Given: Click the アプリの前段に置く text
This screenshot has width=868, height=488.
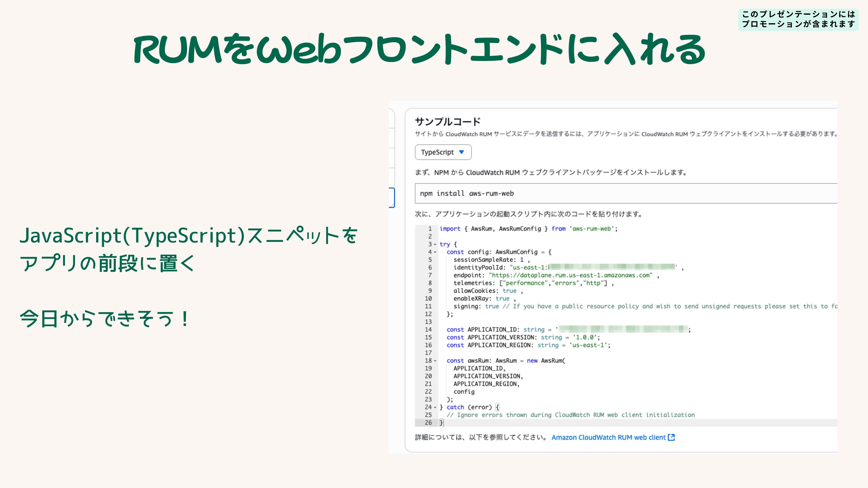Looking at the screenshot, I should click(x=107, y=263).
